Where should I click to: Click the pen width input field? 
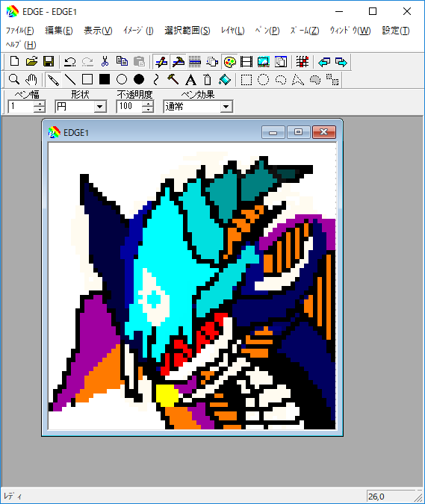point(21,106)
